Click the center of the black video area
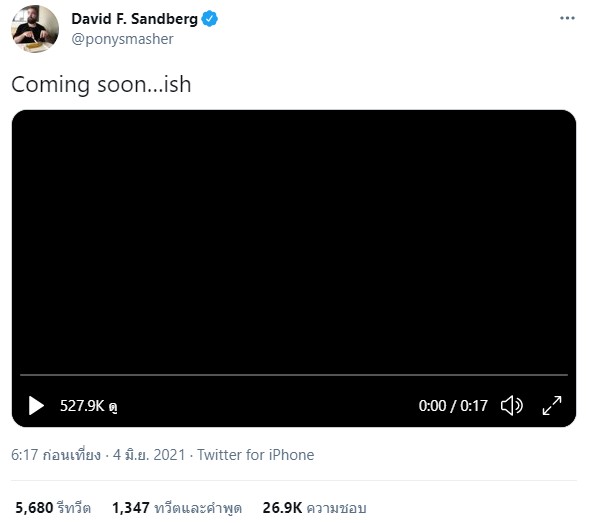This screenshot has width=589, height=523. point(294,240)
